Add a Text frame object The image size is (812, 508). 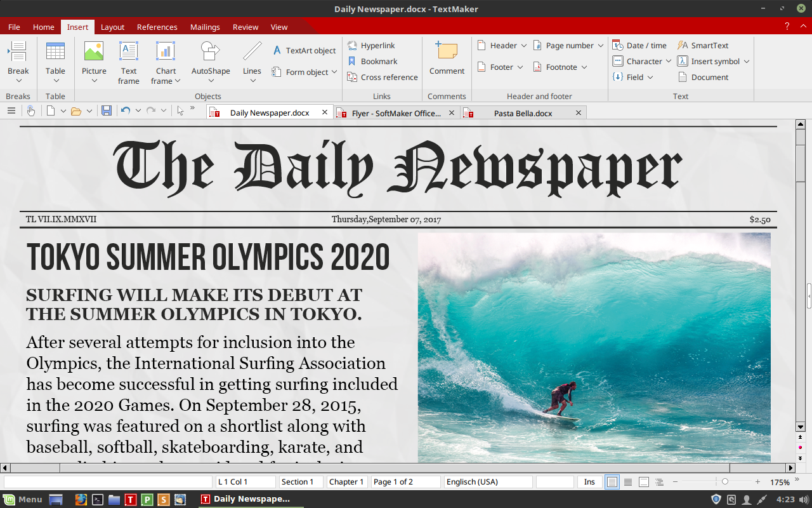[x=129, y=62]
